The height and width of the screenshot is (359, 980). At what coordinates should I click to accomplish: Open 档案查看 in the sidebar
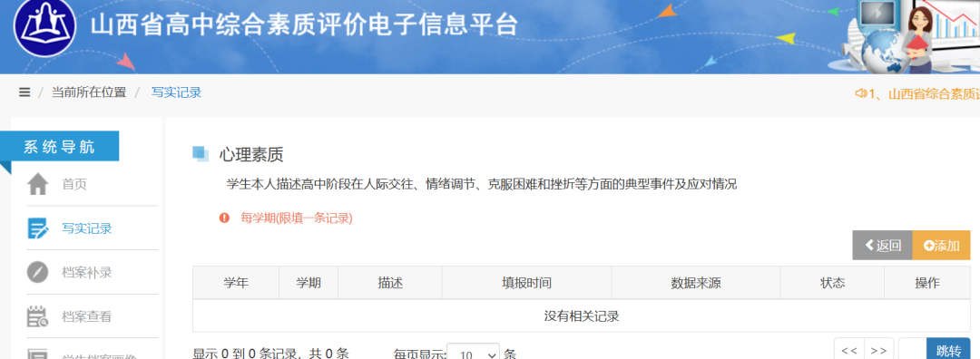87,316
